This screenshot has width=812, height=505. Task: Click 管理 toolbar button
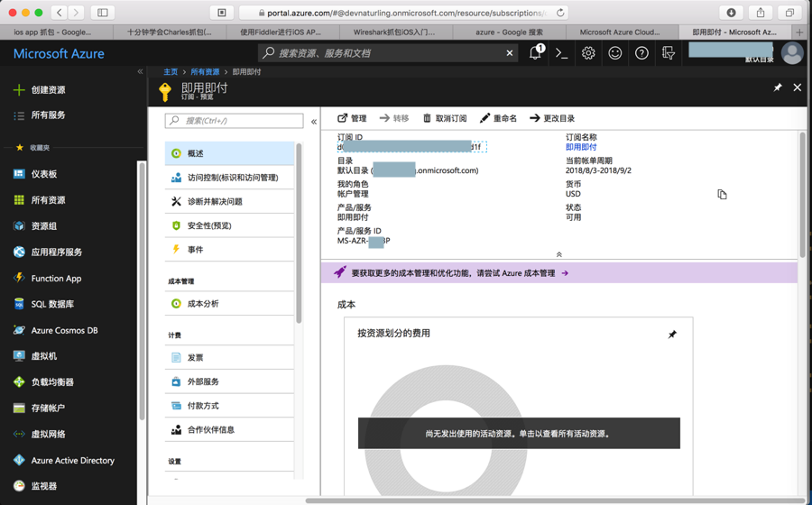pos(352,118)
